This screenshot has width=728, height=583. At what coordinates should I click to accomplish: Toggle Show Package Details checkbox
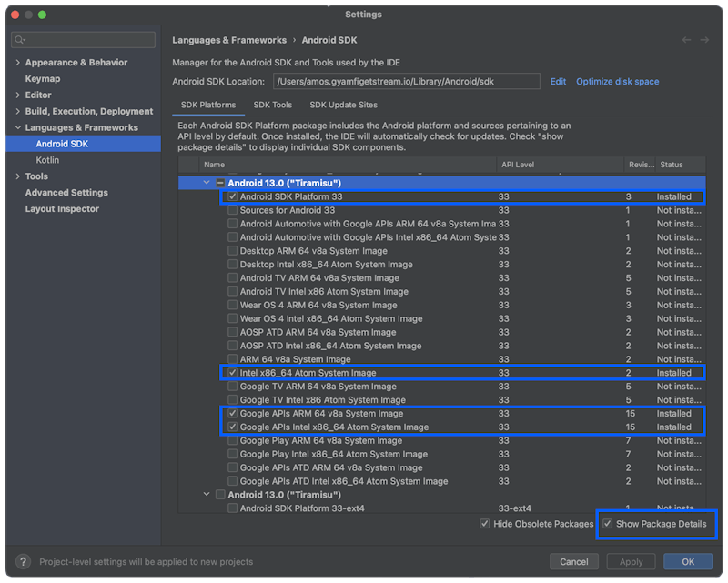coord(607,524)
